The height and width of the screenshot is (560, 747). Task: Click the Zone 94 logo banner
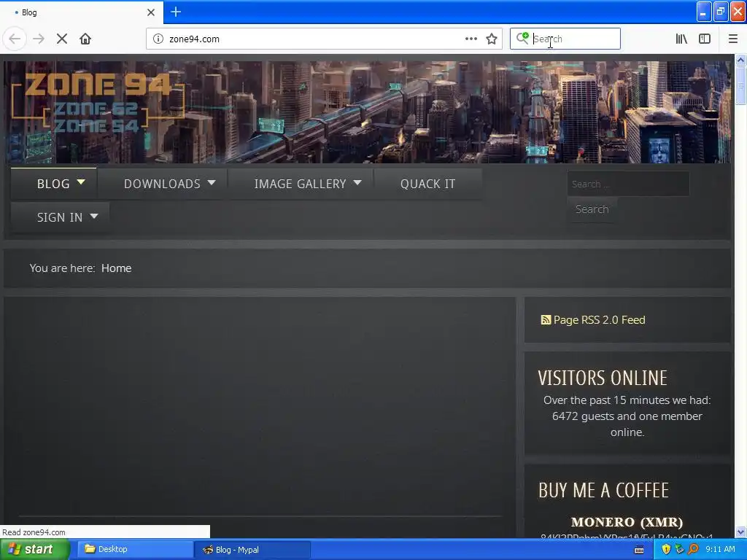(98, 104)
